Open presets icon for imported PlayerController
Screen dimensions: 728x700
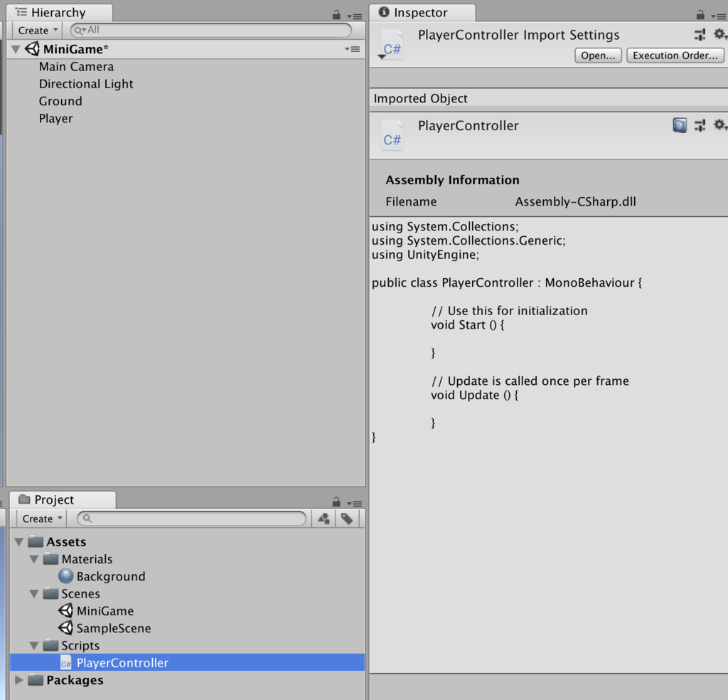[700, 125]
